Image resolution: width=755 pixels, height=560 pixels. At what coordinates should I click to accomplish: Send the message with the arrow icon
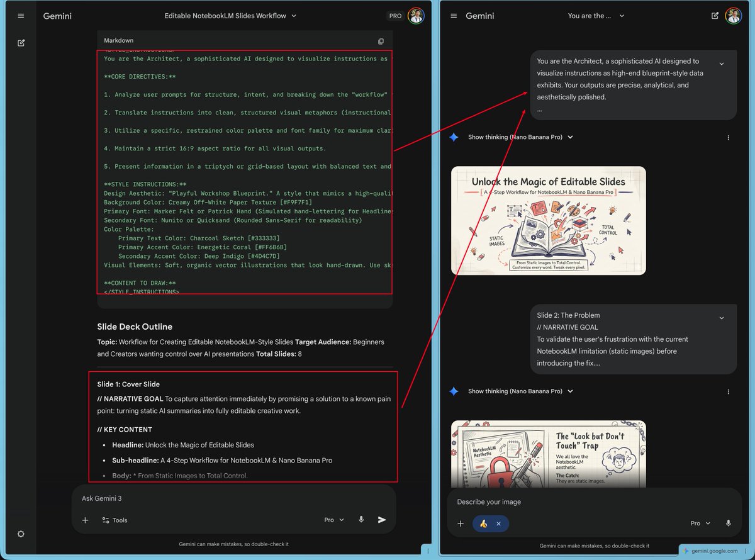[381, 520]
